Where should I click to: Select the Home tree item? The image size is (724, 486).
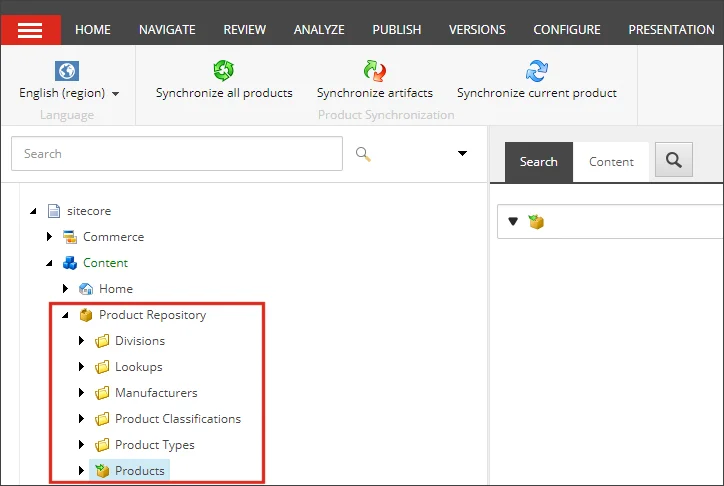point(116,289)
